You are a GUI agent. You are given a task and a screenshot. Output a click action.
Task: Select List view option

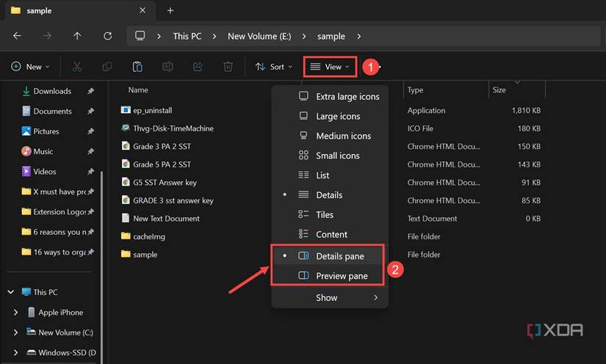click(330, 175)
